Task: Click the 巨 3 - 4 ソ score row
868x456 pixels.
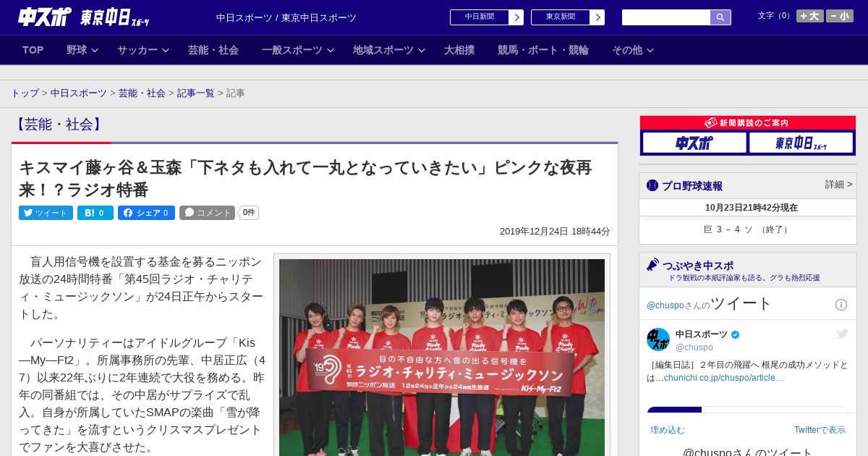Action: pos(748,229)
